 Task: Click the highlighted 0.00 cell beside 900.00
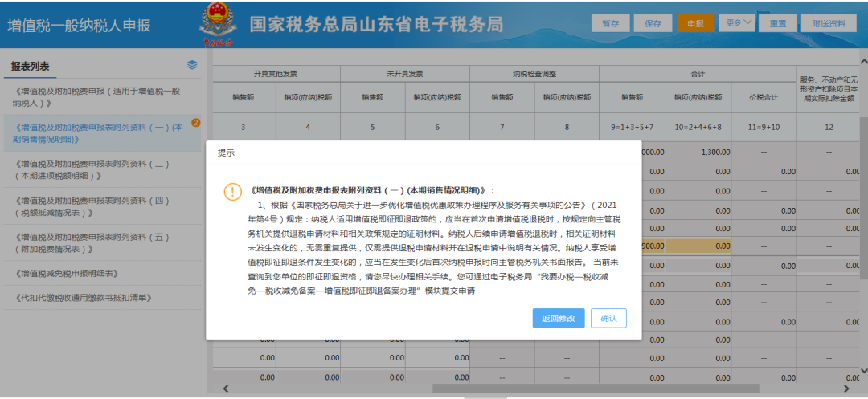(x=698, y=246)
